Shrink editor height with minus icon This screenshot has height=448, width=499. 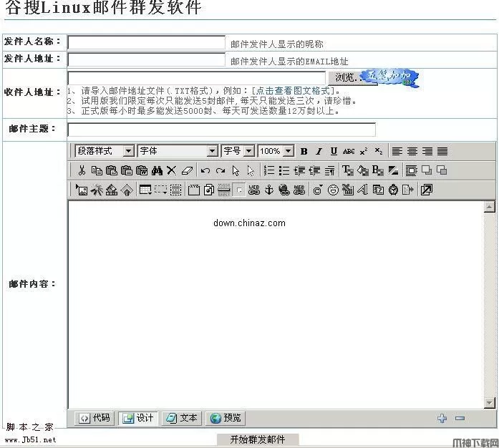pos(460,418)
